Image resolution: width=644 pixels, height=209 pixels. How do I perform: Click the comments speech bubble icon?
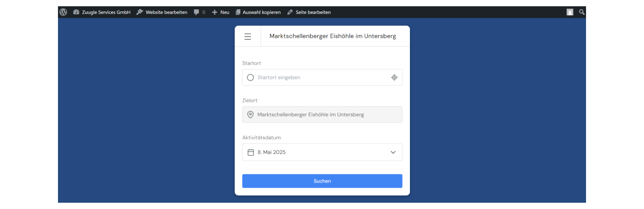tap(196, 12)
